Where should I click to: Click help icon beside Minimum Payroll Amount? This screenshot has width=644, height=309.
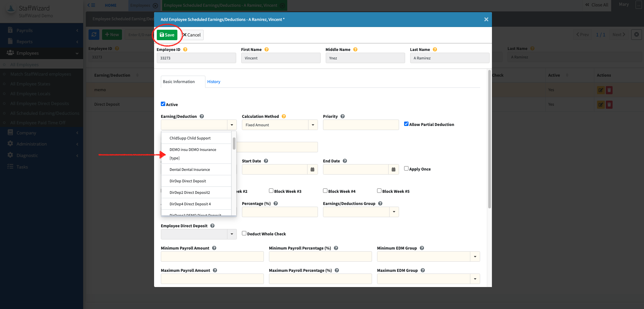[214, 248]
